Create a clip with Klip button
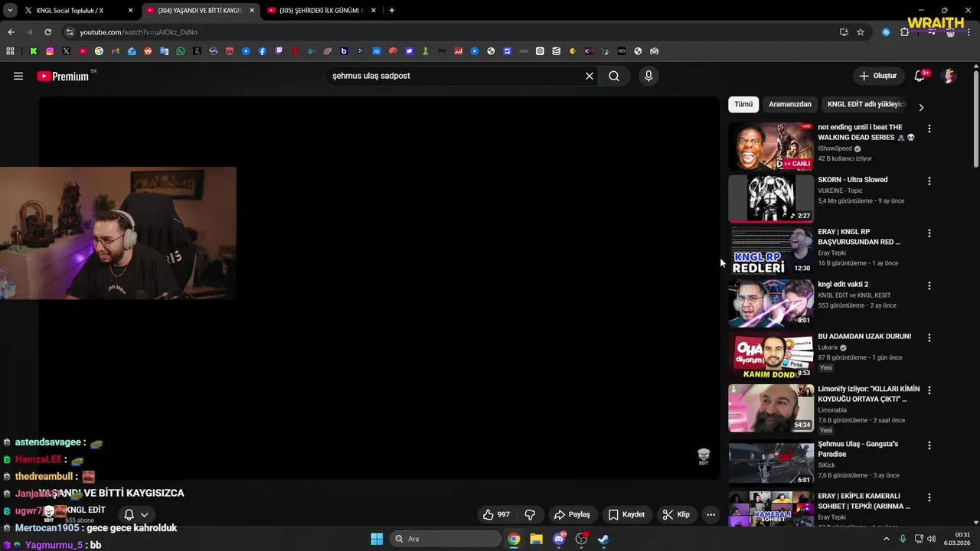 click(x=677, y=514)
